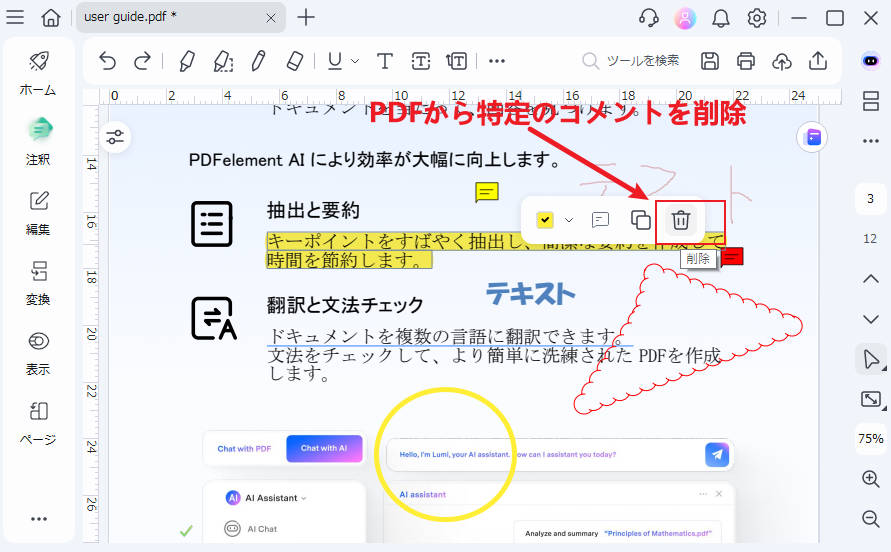Select the underline tool
Image resolution: width=891 pixels, height=552 pixels.
click(335, 61)
